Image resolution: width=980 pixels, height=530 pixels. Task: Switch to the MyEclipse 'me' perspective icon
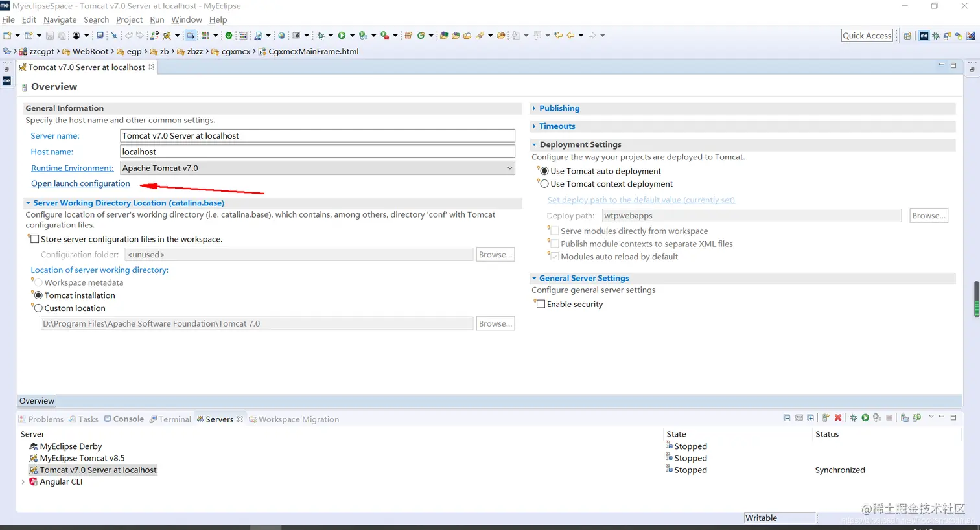(924, 36)
